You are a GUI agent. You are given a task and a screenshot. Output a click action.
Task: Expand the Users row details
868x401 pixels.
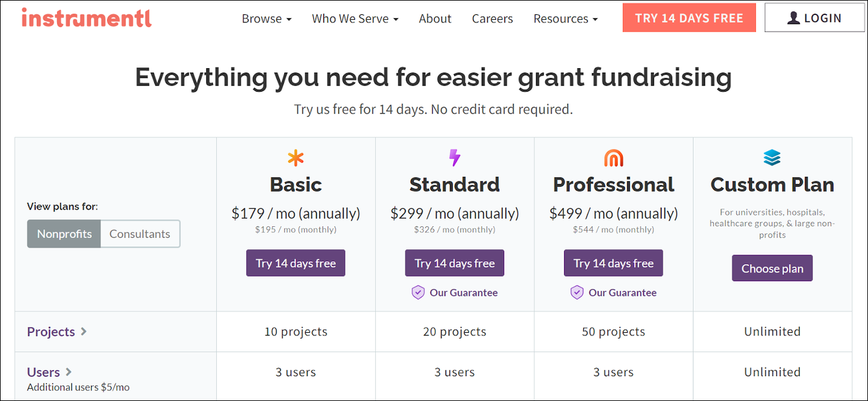50,372
